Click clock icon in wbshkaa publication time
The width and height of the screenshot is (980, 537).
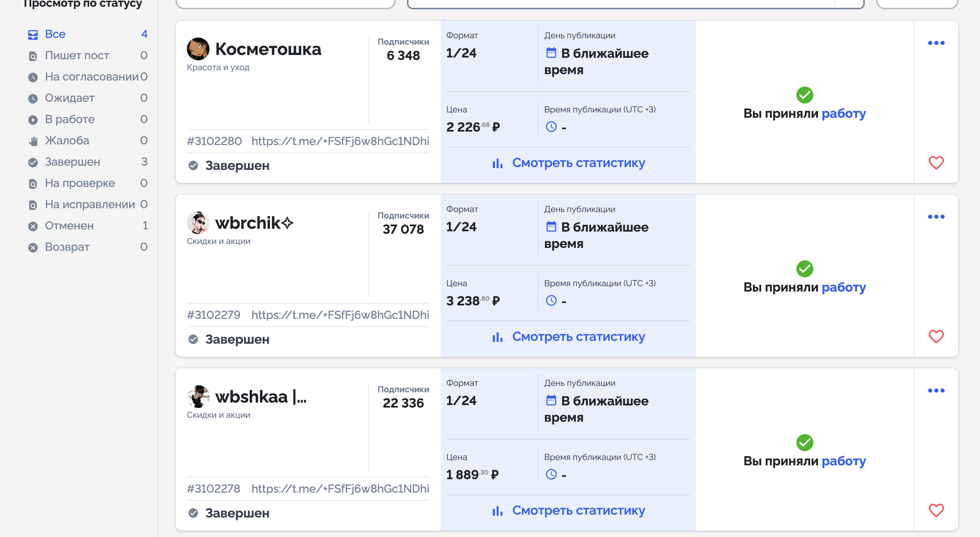pyautogui.click(x=551, y=474)
